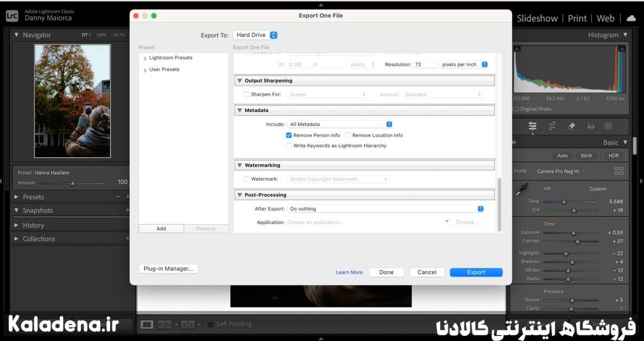This screenshot has width=644, height=341.
Task: Switch to the Slideshow module
Action: coord(537,18)
